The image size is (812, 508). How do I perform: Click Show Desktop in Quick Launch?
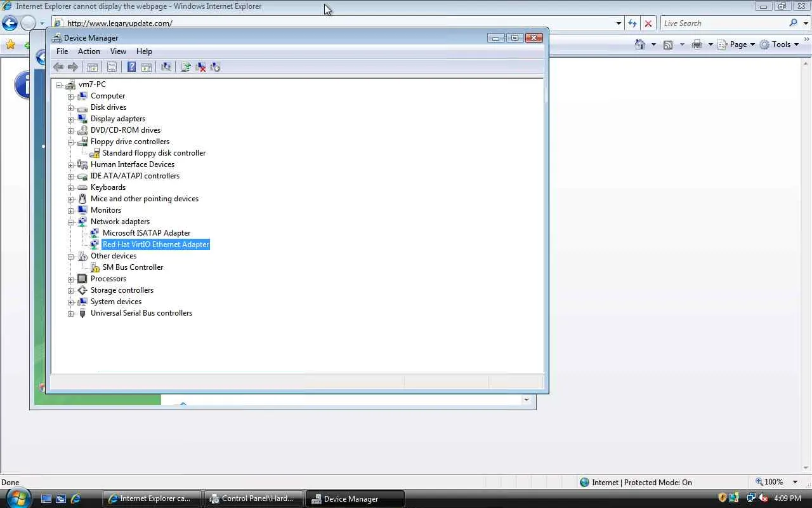click(x=46, y=498)
